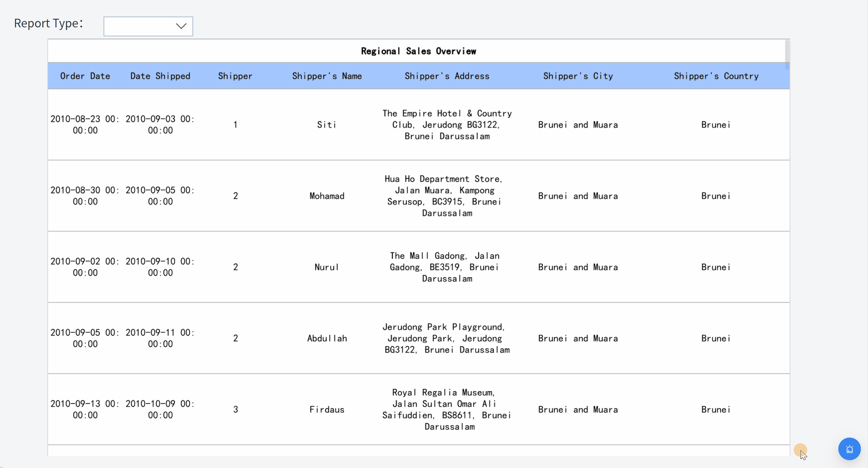Select order date 2010-09-05 cell
The image size is (868, 468).
(x=85, y=338)
